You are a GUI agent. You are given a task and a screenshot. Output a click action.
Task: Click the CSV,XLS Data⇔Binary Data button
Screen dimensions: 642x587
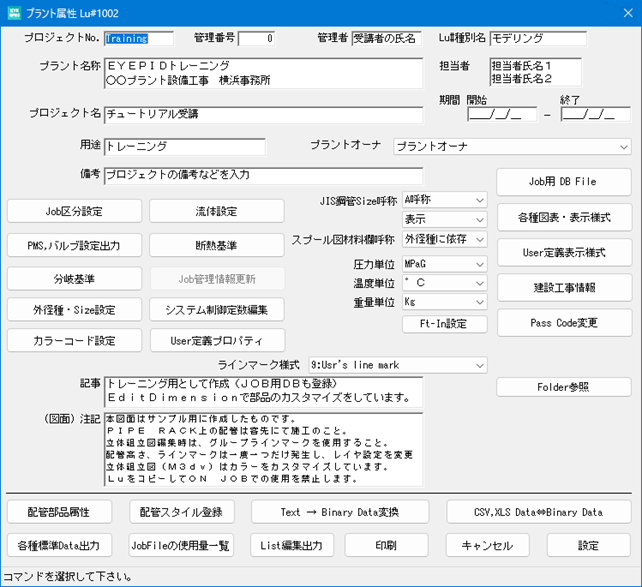pos(539,512)
